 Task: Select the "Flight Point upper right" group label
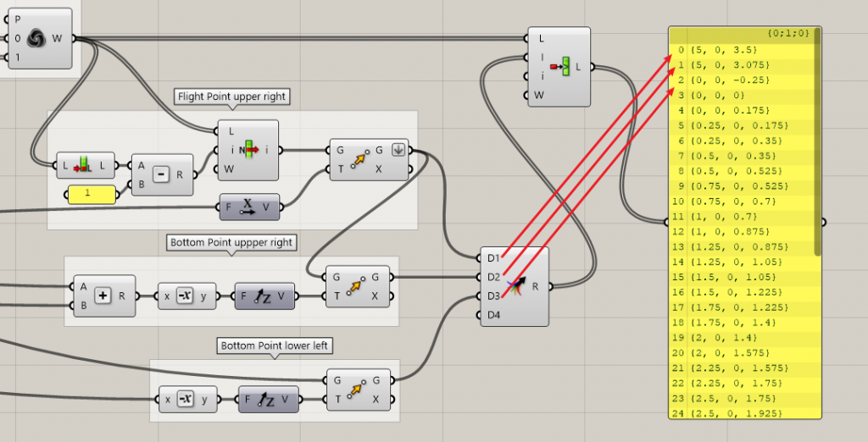click(x=231, y=97)
